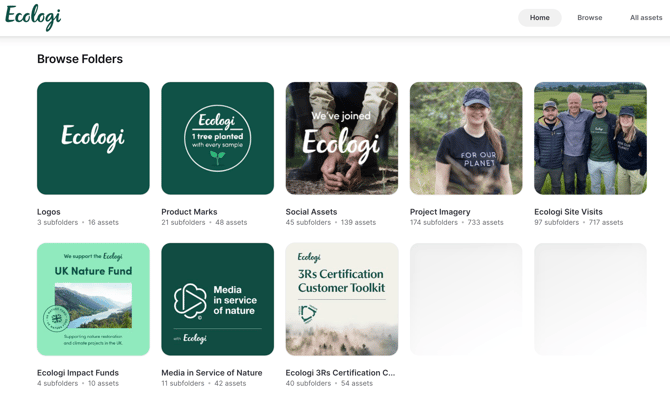The height and width of the screenshot is (401, 670).
Task: Click '4 subfolders • 10 assets' text
Action: pos(78,383)
